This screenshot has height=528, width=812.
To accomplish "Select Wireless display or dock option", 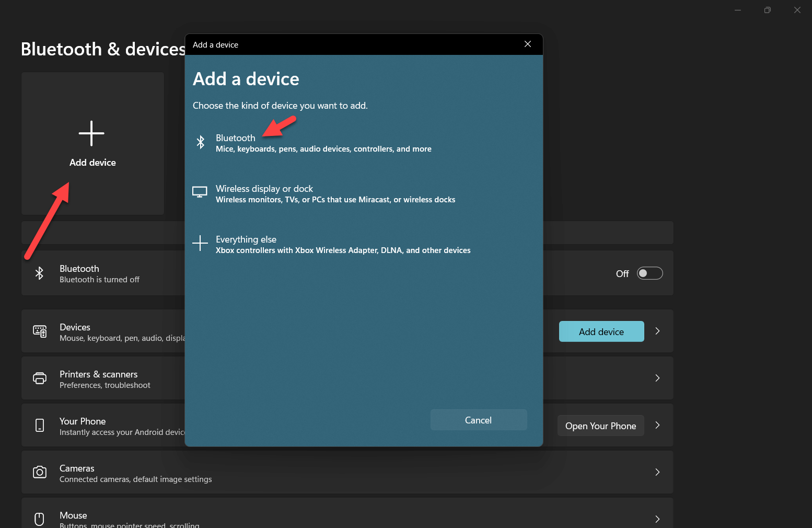I will pyautogui.click(x=334, y=193).
